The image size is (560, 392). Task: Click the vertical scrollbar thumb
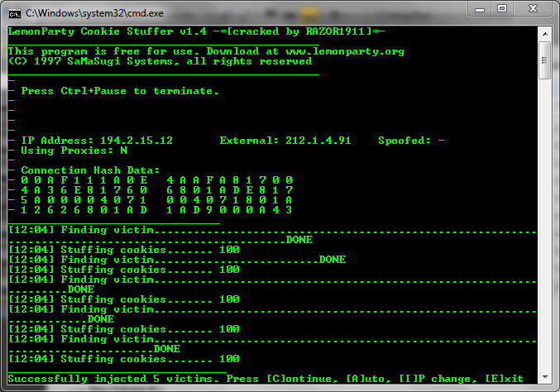(x=544, y=60)
